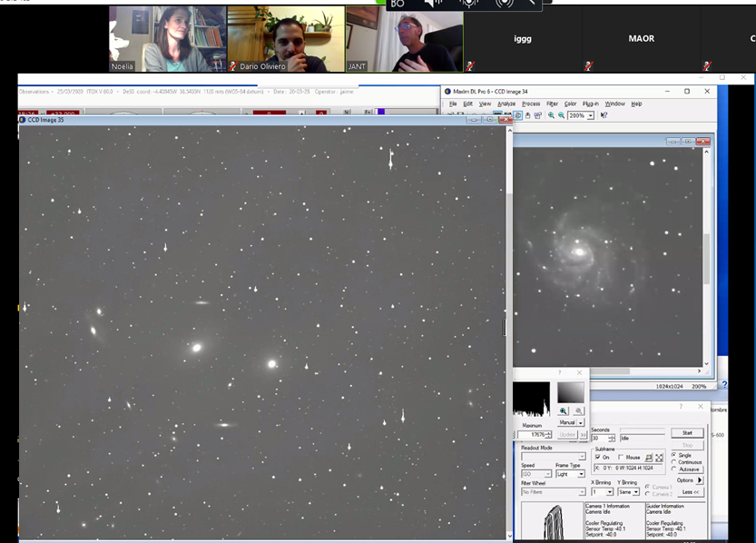The width and height of the screenshot is (756, 543).
Task: Select the Continuous exposure radio button
Action: click(674, 462)
